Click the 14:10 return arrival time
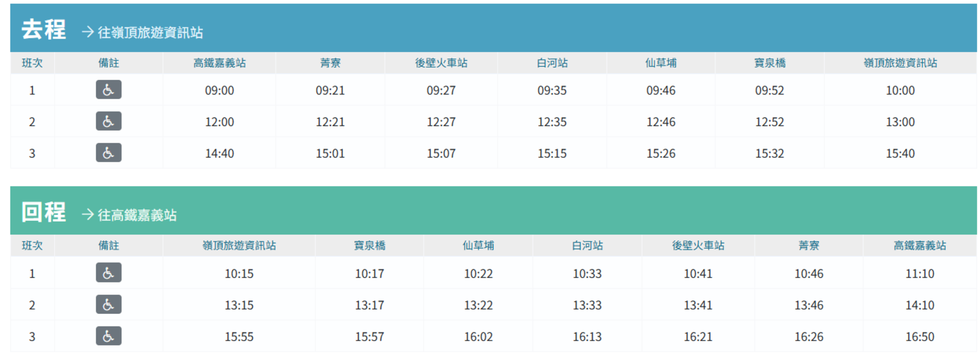Viewport: 980px width, 360px height. pos(920,305)
